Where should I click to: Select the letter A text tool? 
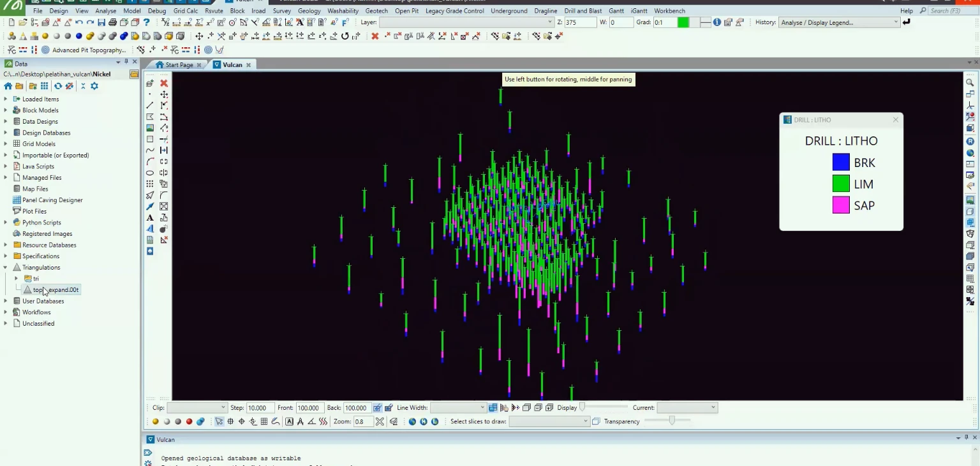click(x=150, y=217)
